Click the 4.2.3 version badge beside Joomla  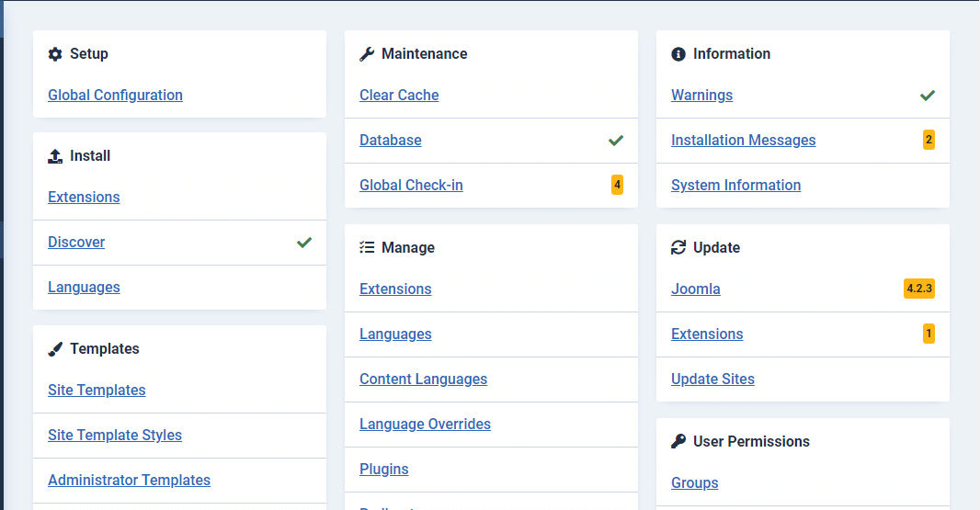919,289
